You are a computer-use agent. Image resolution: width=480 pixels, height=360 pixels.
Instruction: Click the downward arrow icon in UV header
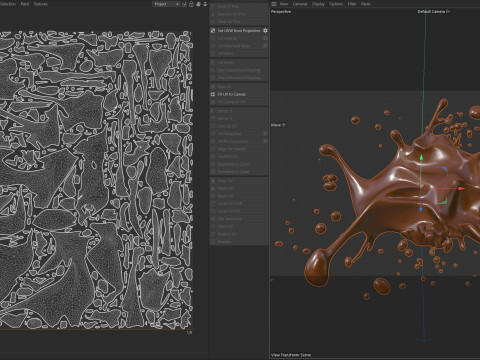pos(205,4)
